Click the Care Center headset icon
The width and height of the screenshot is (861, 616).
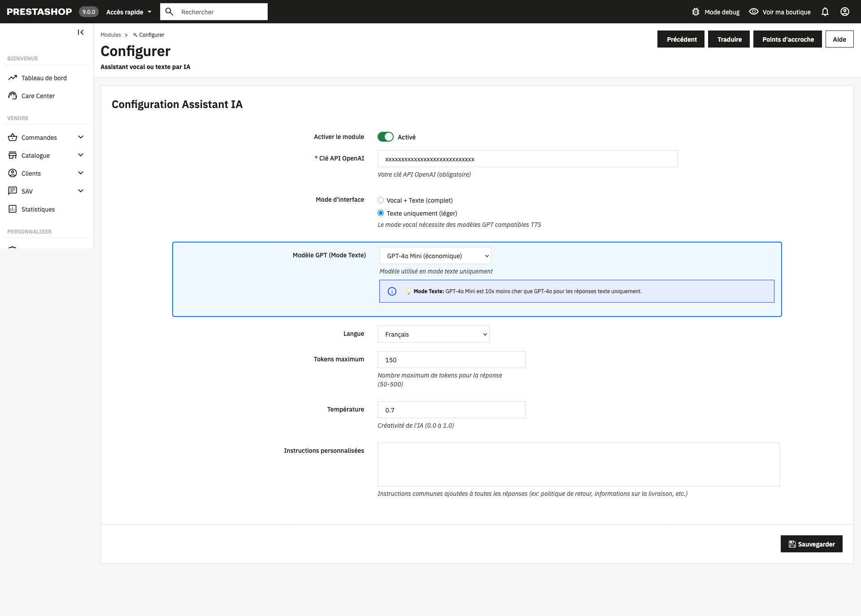click(13, 95)
